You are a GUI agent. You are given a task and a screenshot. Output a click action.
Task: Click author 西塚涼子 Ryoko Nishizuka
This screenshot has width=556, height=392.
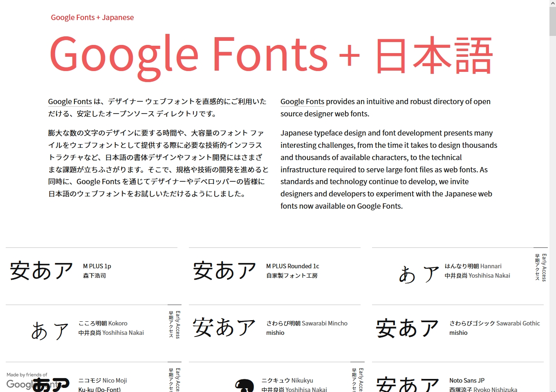pyautogui.click(x=483, y=389)
